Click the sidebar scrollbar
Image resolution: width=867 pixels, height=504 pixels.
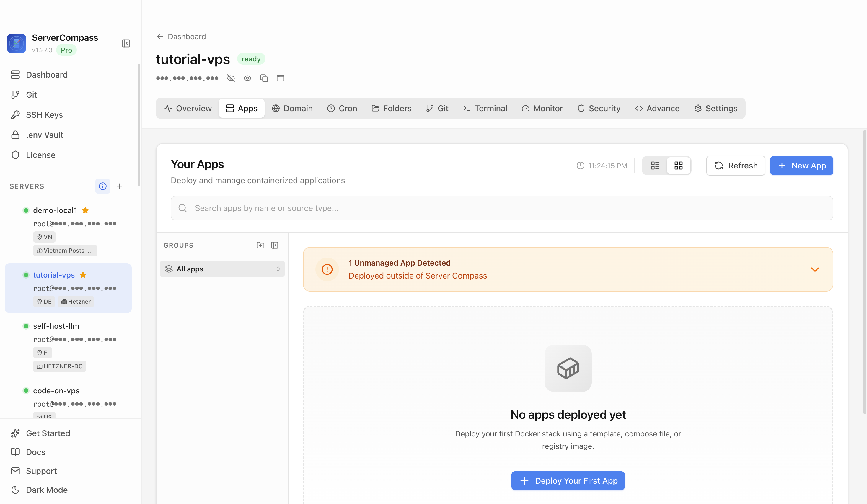click(x=139, y=125)
